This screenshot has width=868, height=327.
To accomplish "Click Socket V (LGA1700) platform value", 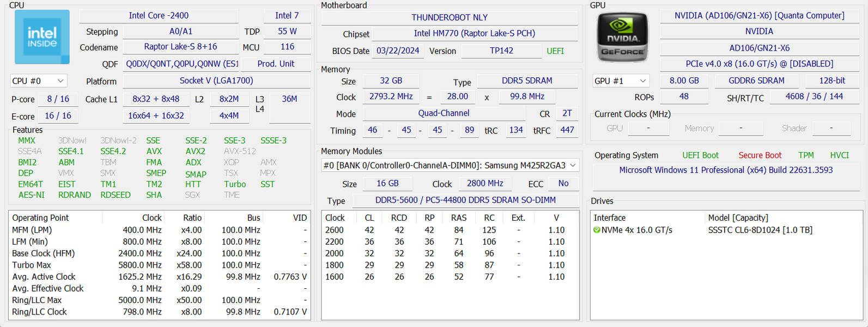I will 216,81.
